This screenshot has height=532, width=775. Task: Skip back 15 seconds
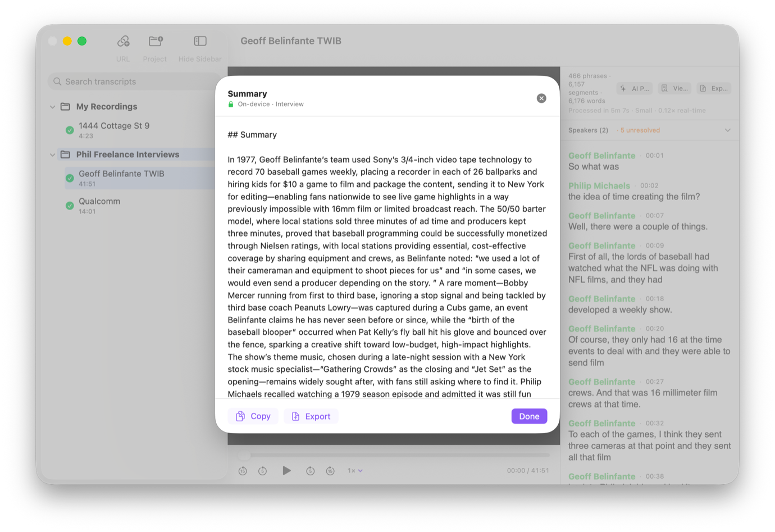tap(243, 471)
